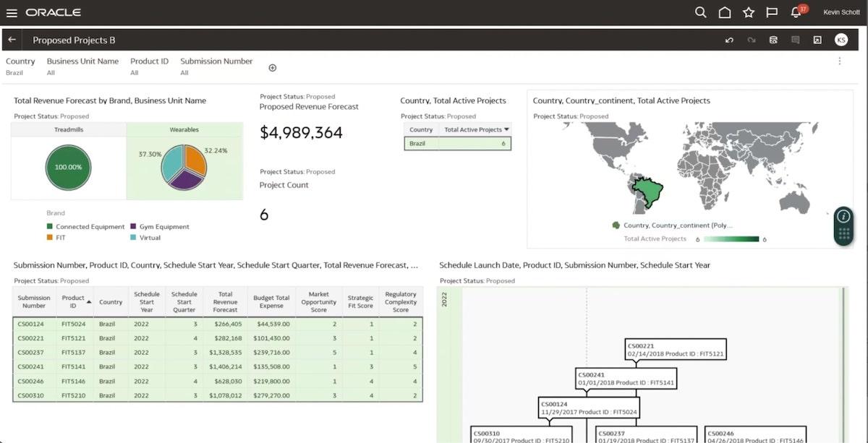Click the export open-in-new icon
This screenshot has width=868, height=443.
[817, 40]
